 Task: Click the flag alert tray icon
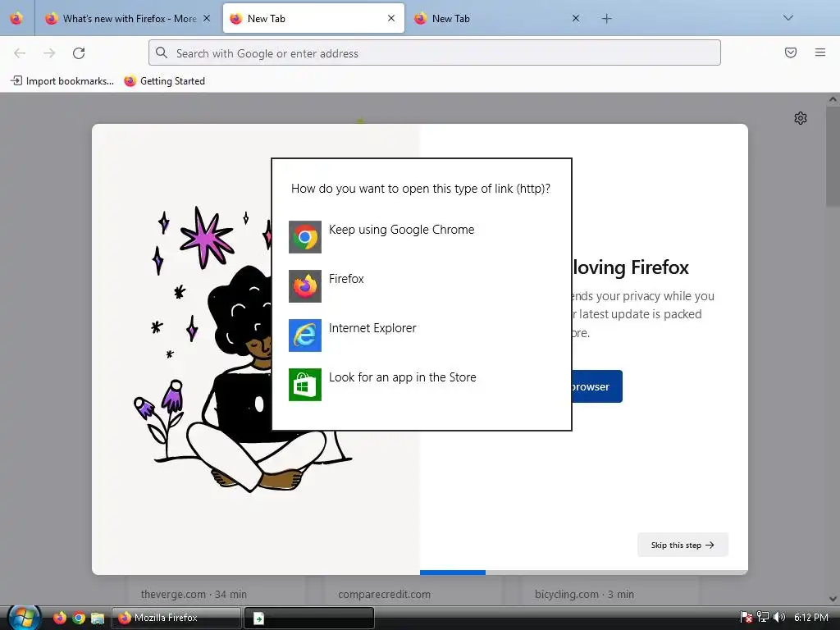pos(746,617)
